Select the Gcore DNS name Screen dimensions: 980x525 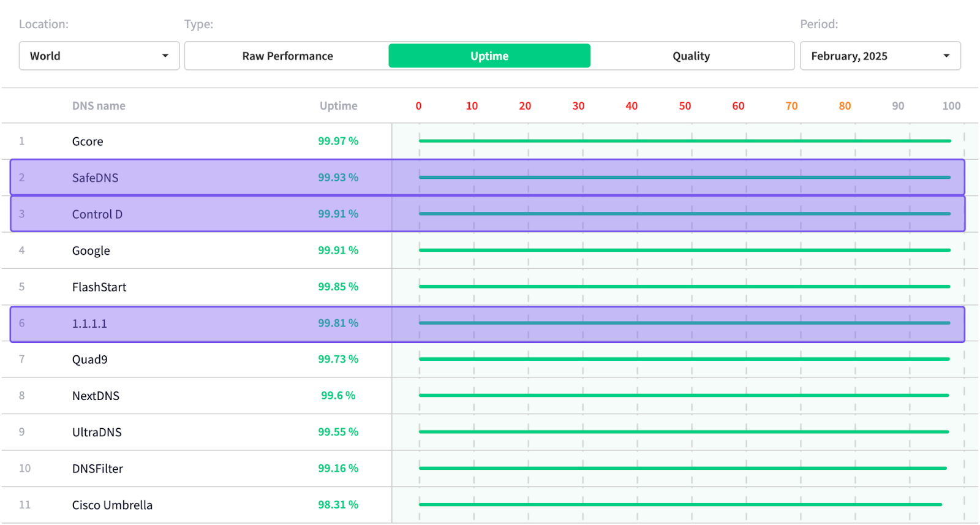pos(88,142)
